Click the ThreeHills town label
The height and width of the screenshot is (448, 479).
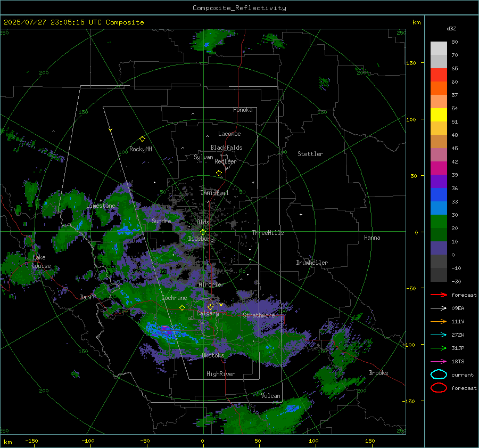pyautogui.click(x=268, y=233)
